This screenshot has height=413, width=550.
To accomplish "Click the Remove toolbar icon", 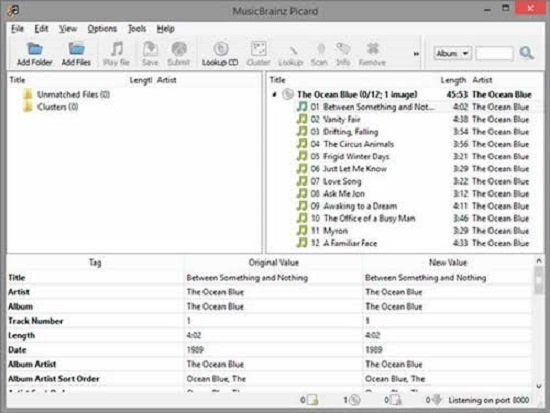I will tap(373, 49).
